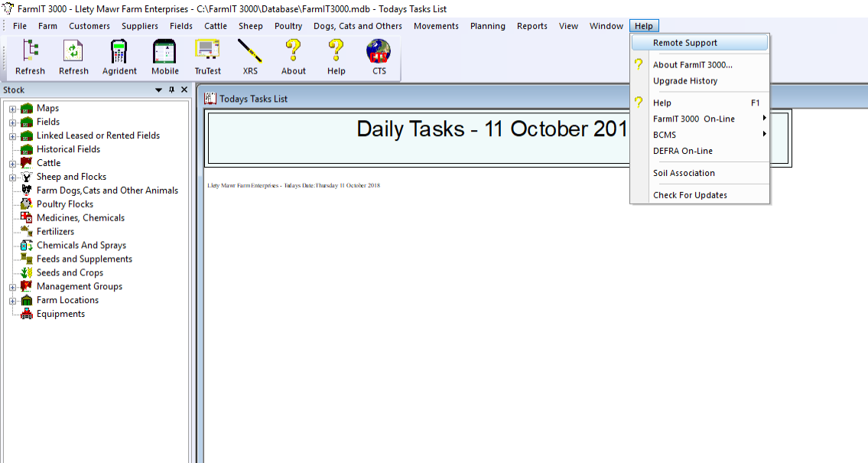Click the Historical Fields tree icon

pos(27,149)
